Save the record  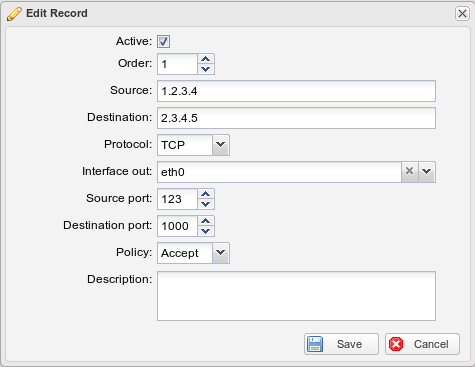point(341,344)
